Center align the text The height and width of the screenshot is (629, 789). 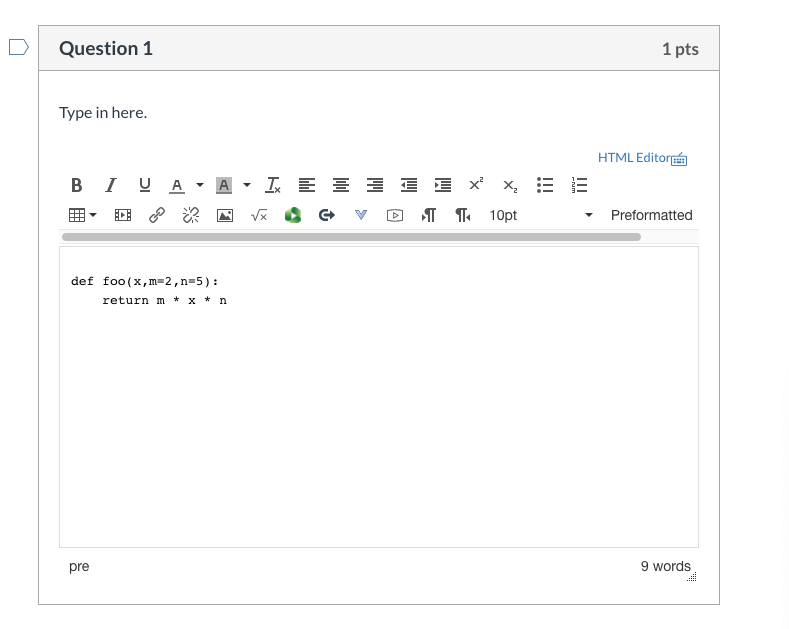click(x=341, y=185)
